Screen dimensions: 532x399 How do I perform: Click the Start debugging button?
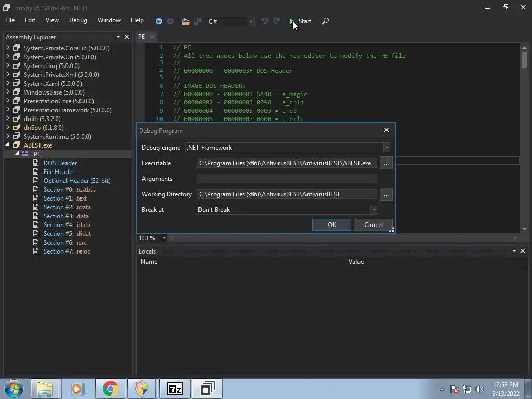click(301, 21)
